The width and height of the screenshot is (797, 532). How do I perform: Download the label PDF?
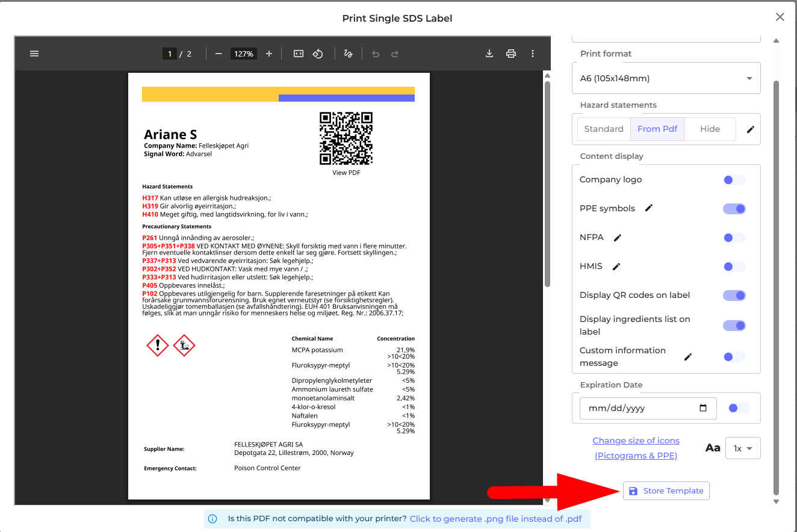click(489, 54)
